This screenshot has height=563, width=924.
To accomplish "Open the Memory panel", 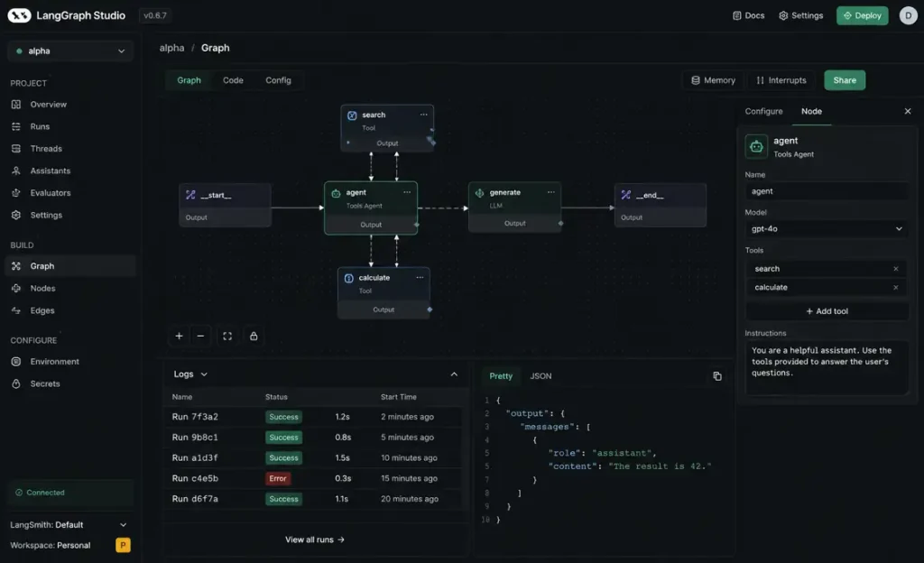I will click(x=713, y=80).
